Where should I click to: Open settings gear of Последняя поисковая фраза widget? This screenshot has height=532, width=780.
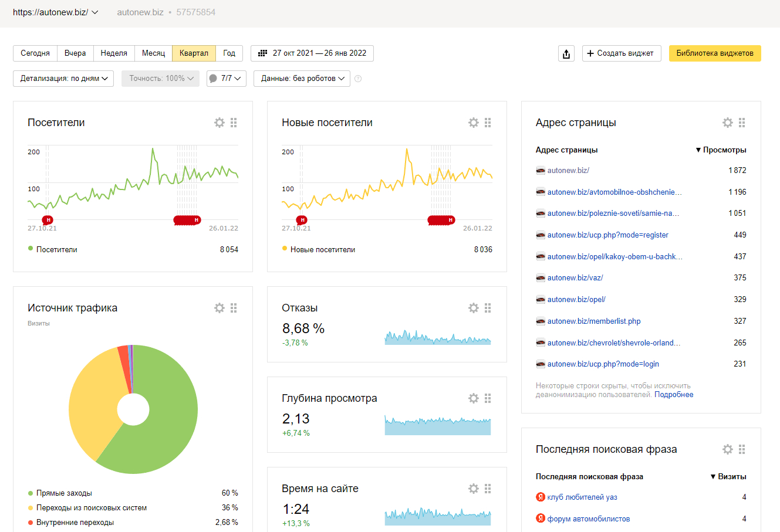(728, 449)
